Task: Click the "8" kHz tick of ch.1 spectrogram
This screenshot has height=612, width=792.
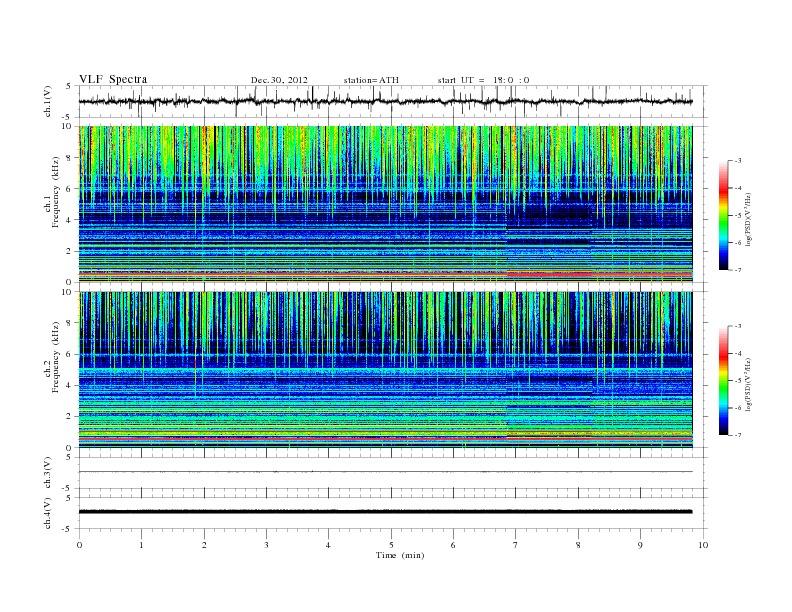Action: coord(69,158)
